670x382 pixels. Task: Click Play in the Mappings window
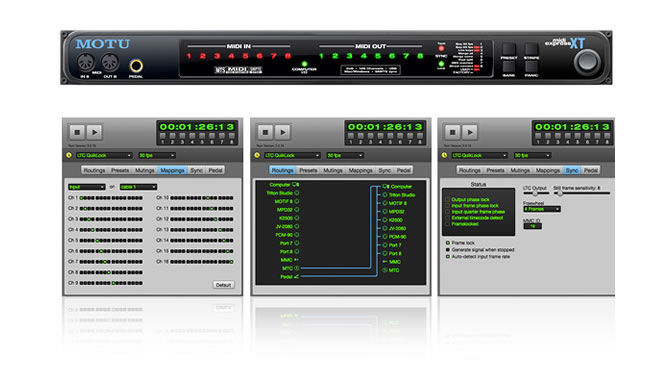94,132
